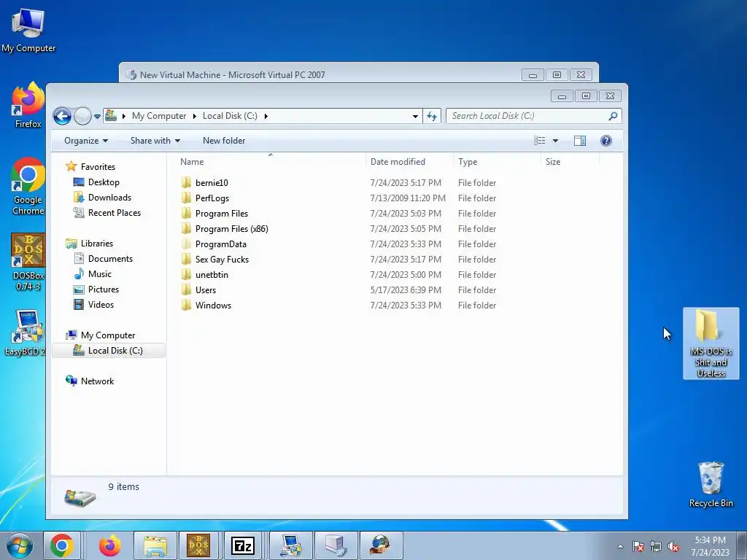Show hidden tray icons arrow
Viewport: 747px width, 560px height.
(620, 546)
